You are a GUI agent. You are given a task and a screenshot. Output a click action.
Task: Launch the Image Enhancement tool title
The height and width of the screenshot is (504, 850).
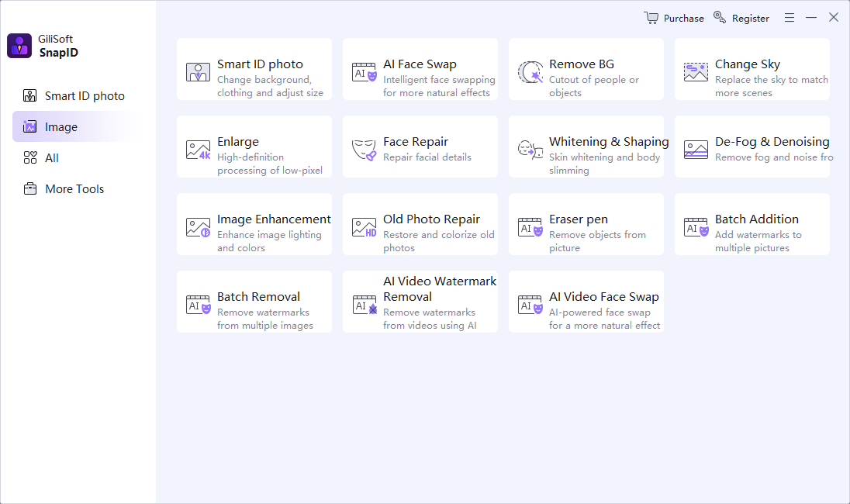(x=274, y=219)
